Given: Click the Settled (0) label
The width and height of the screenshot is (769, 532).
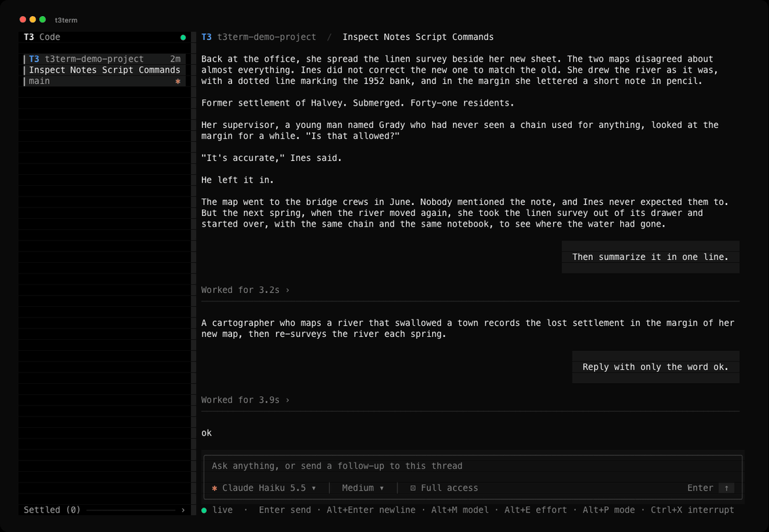Looking at the screenshot, I should pyautogui.click(x=52, y=510).
